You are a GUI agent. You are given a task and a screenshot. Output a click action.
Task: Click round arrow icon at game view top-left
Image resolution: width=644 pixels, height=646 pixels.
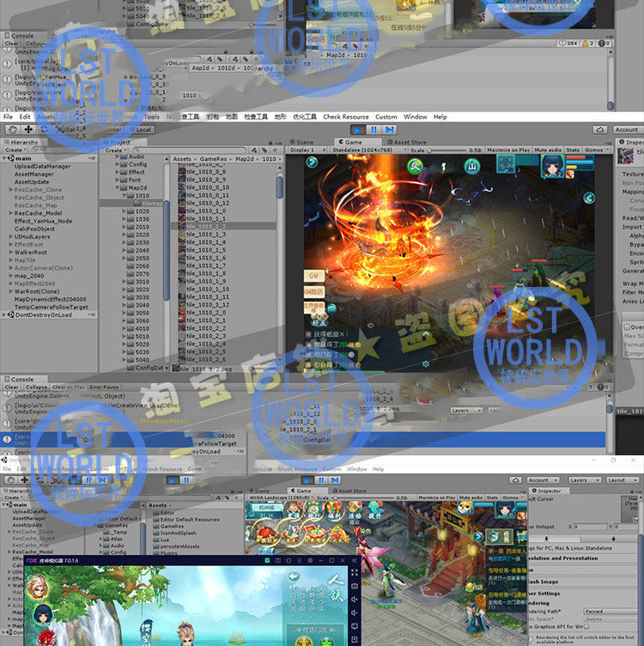312,161
